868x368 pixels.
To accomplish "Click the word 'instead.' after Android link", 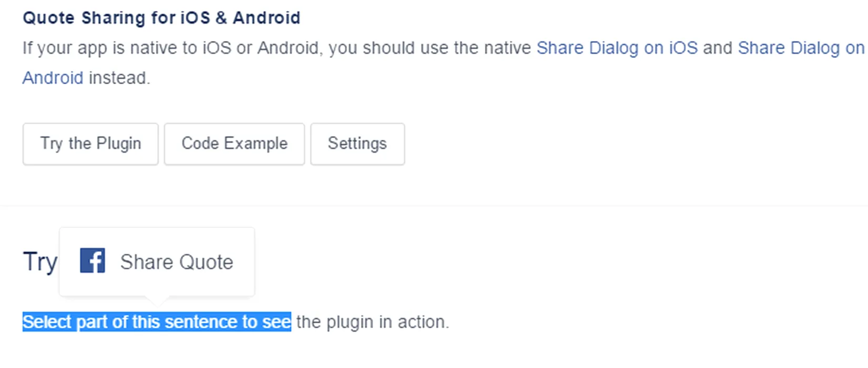I will point(119,78).
